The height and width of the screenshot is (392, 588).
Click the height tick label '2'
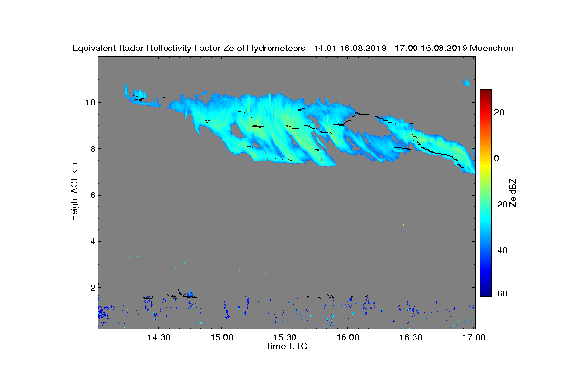[92, 287]
